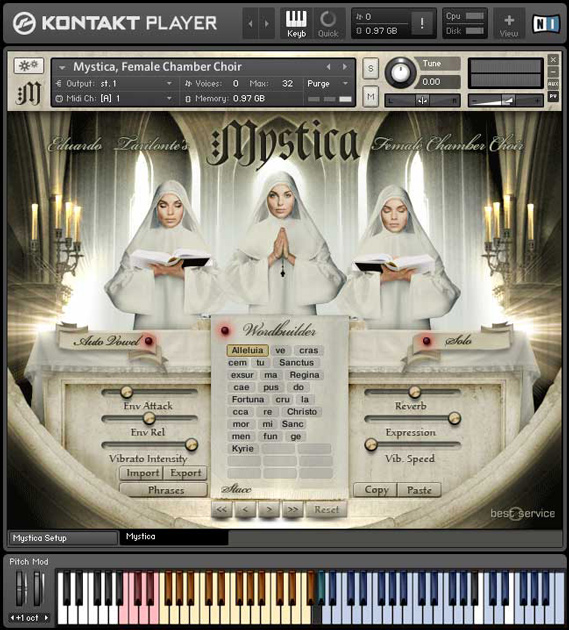
Task: Click the pitch bend wheel
Action: pos(21,589)
